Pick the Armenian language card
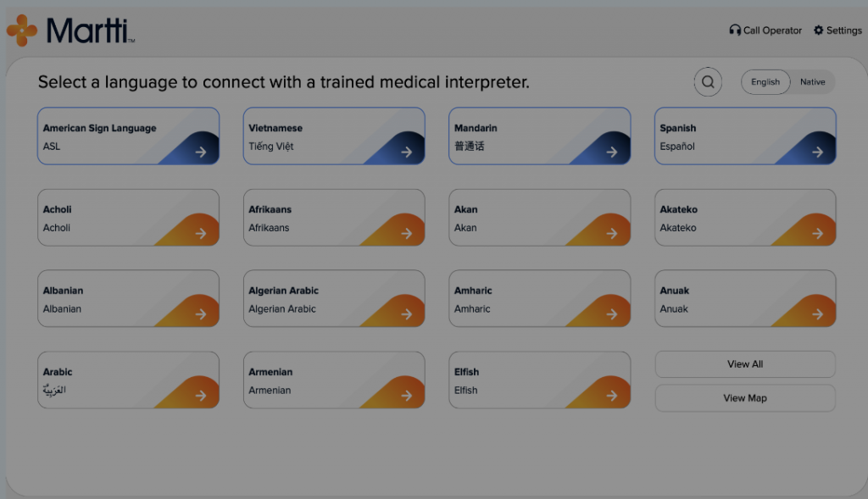This screenshot has width=868, height=499. [x=334, y=380]
